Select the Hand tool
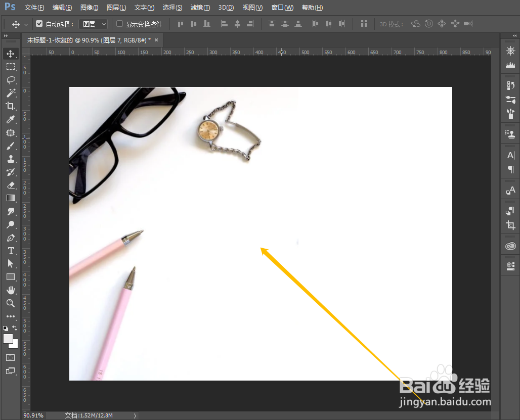 (11, 290)
